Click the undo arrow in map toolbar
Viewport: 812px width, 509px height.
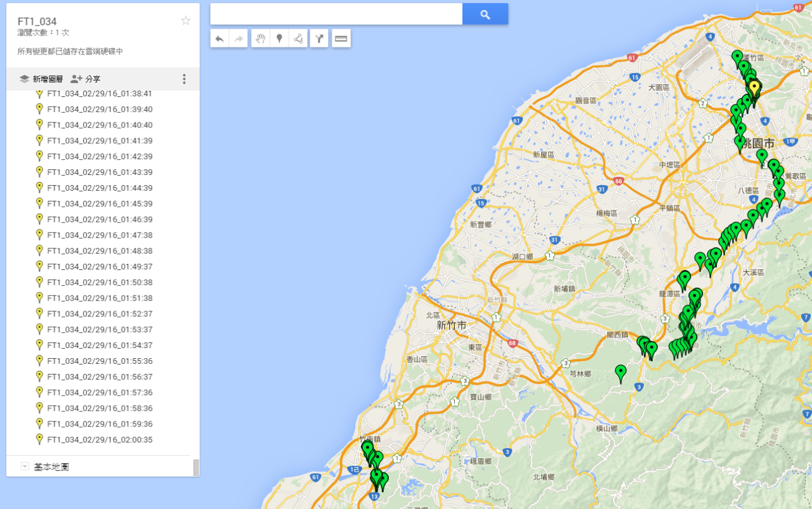[219, 39]
